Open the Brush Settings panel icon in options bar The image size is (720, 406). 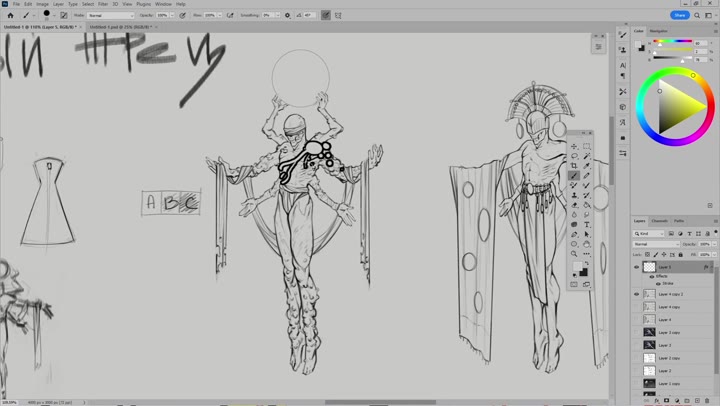click(64, 15)
